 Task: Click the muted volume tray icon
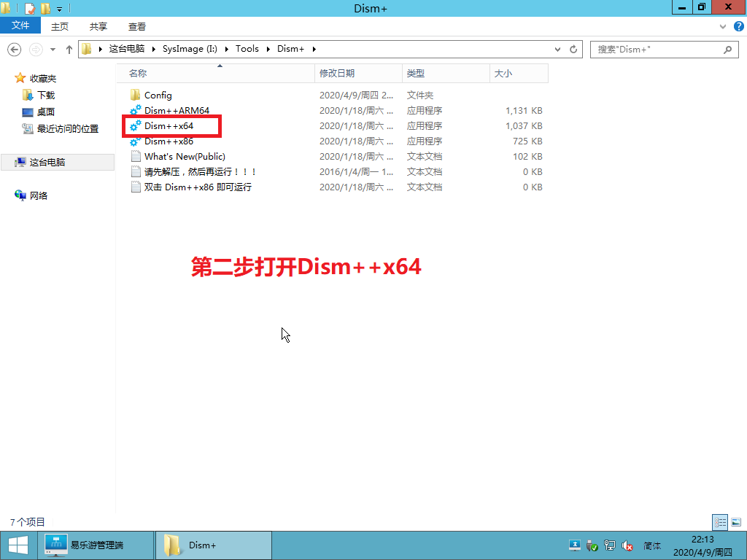click(x=627, y=545)
